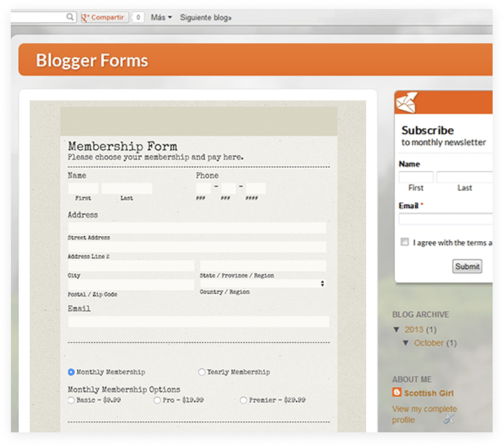Click the 'Monthly Membership Options' label
Screen dimensions: 504x446
[124, 389]
